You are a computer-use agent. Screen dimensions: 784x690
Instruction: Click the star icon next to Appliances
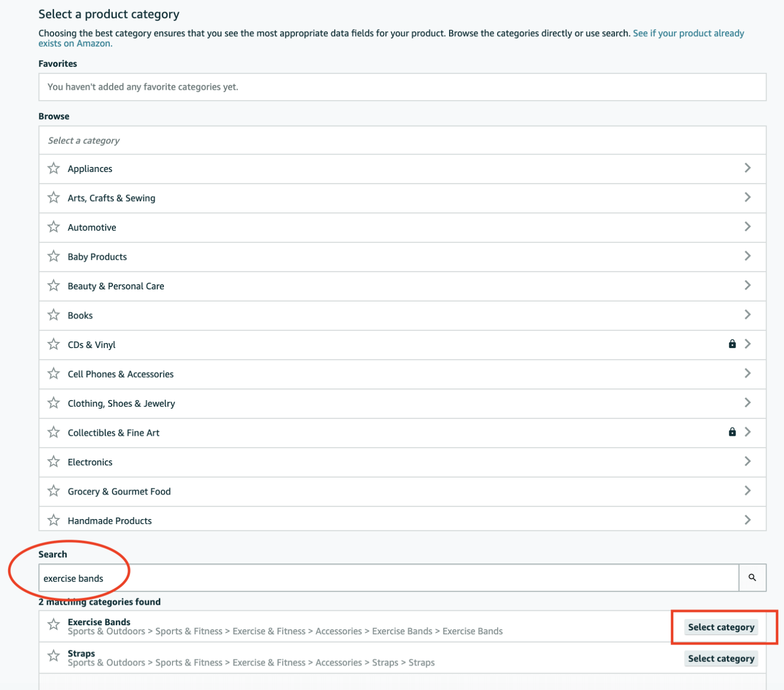(54, 168)
